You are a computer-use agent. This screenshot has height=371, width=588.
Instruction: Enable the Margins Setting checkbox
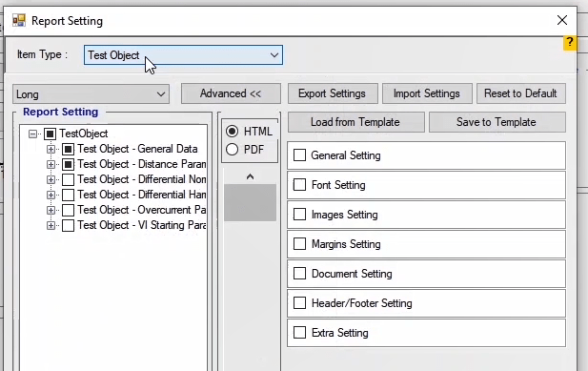pos(299,244)
